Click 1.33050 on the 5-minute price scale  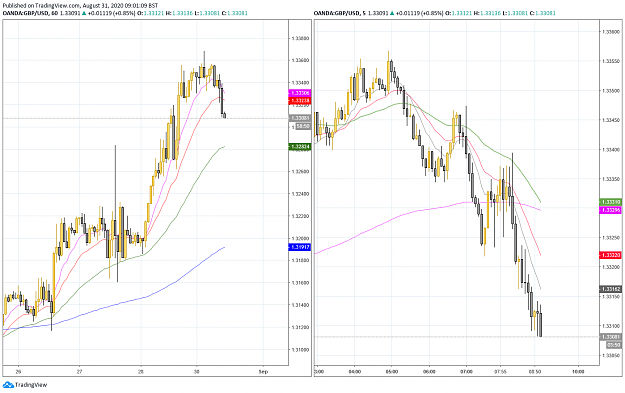[x=611, y=355]
